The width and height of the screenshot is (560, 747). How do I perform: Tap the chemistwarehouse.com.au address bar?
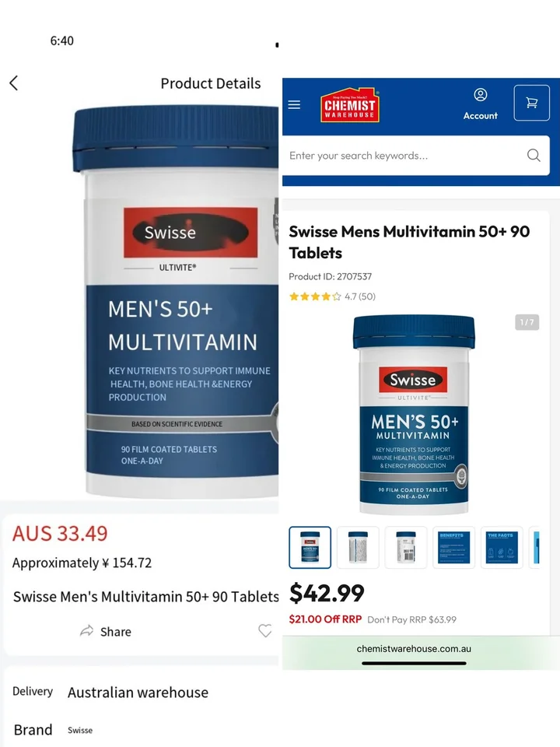(414, 648)
